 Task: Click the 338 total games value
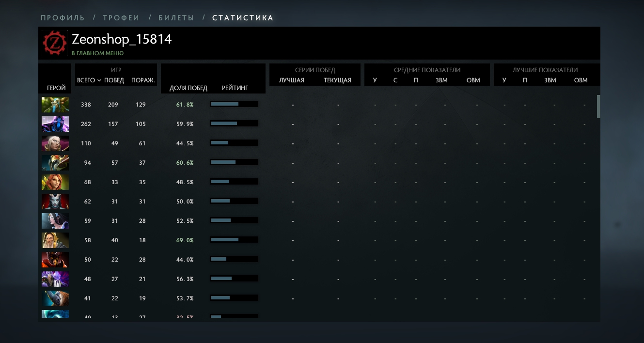[x=86, y=105]
